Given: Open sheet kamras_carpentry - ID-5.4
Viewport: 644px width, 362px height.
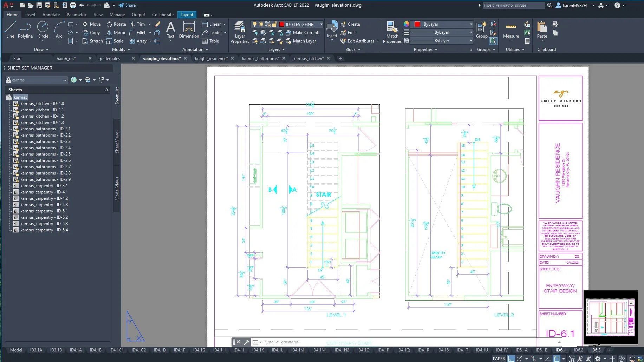Looking at the screenshot, I should click(44, 230).
